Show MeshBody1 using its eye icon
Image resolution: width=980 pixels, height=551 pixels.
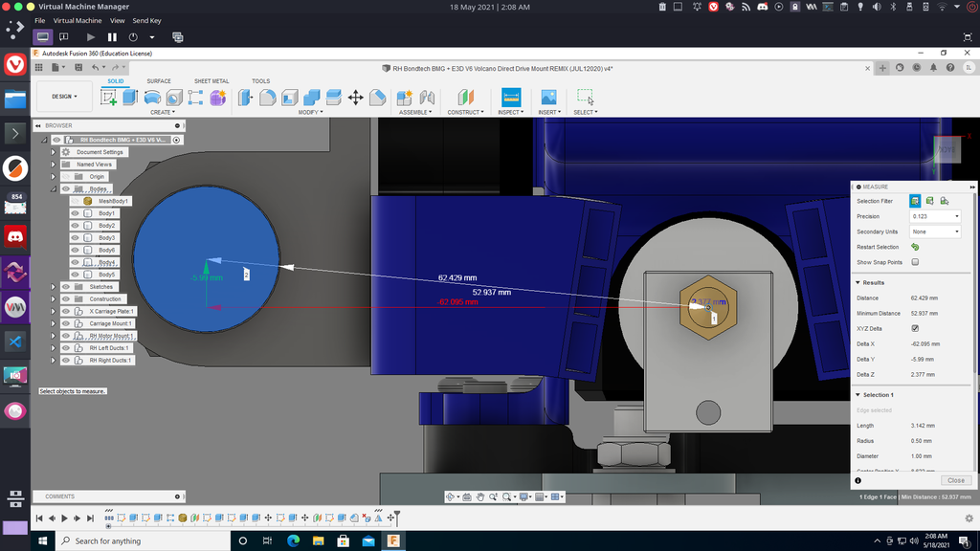click(75, 201)
